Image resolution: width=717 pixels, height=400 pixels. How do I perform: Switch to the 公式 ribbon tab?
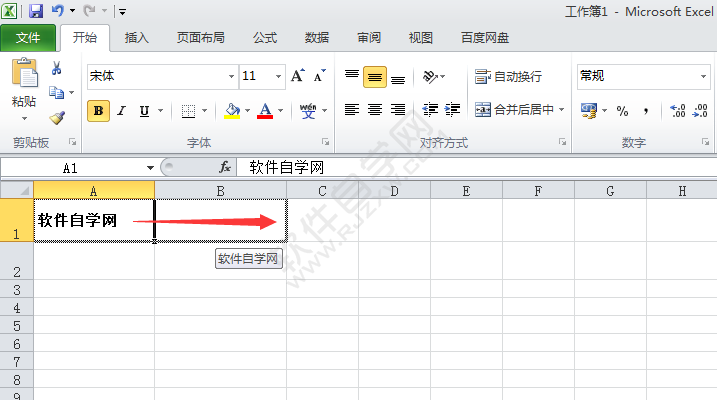pyautogui.click(x=265, y=38)
